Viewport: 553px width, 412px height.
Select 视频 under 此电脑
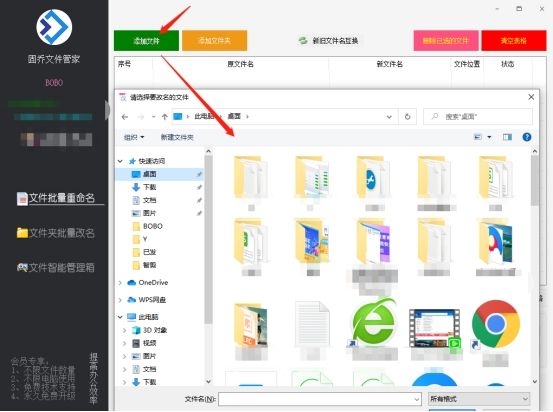tap(150, 343)
